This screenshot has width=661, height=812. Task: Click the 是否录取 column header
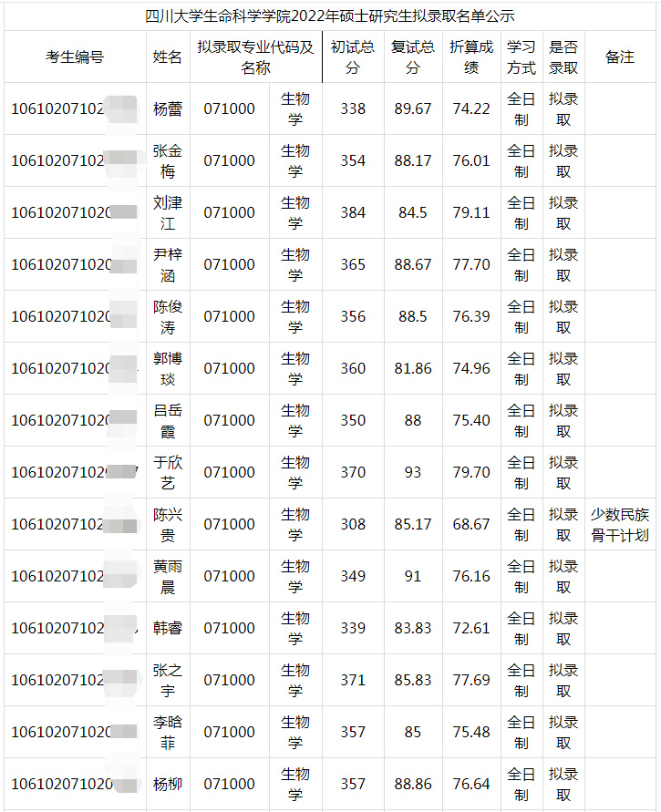(x=563, y=57)
